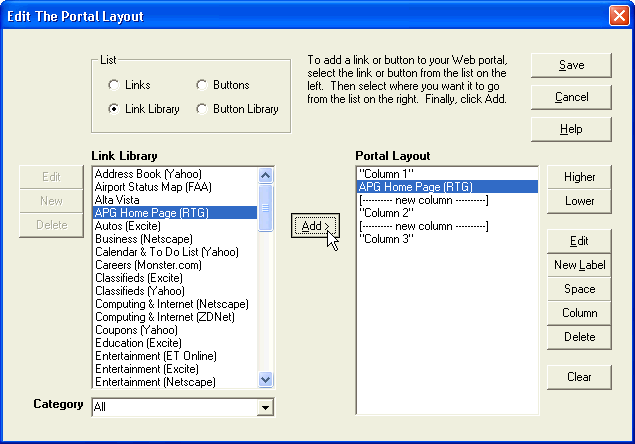Select Calendar & To Do List (Yahoo)
635x444 pixels.
175,252
